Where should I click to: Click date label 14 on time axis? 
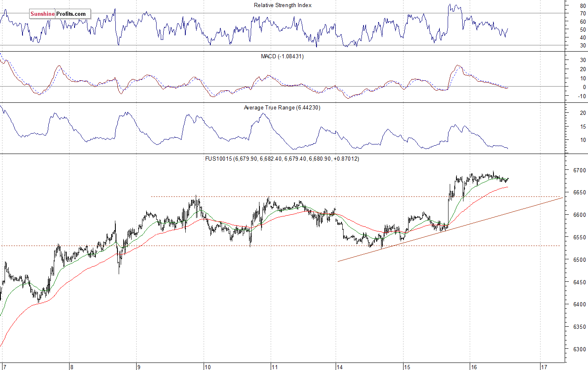(x=340, y=367)
